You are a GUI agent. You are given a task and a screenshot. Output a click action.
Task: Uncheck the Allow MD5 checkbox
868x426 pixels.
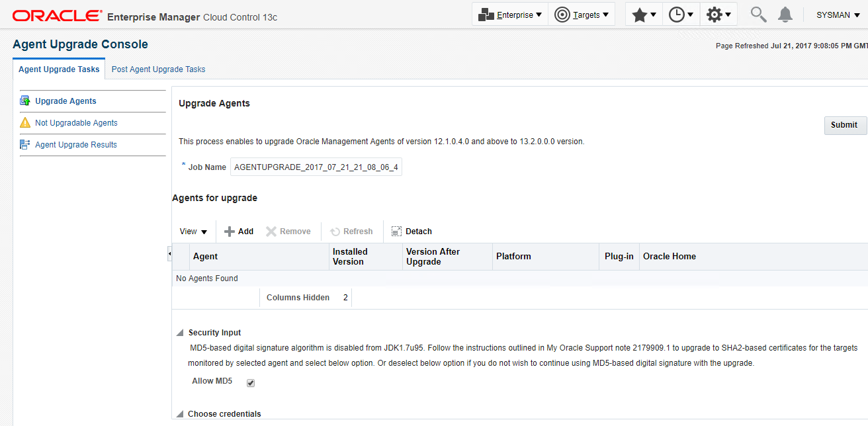coord(250,382)
